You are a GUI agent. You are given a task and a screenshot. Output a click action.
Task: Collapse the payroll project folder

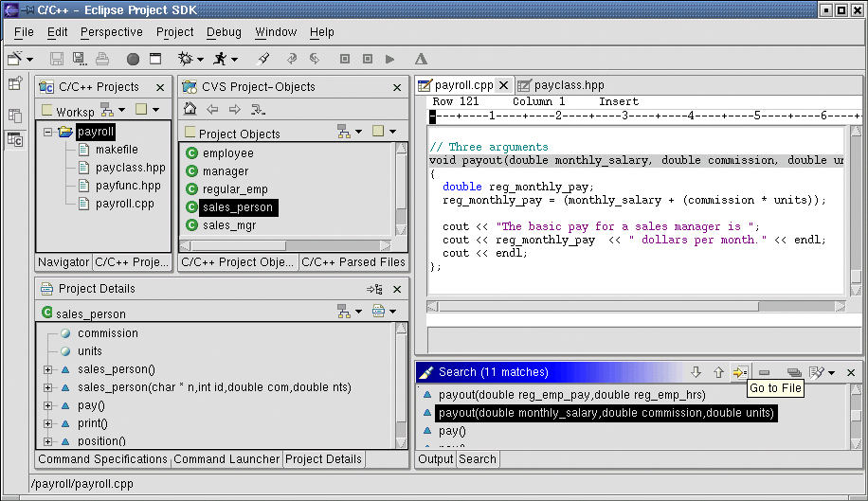47,133
